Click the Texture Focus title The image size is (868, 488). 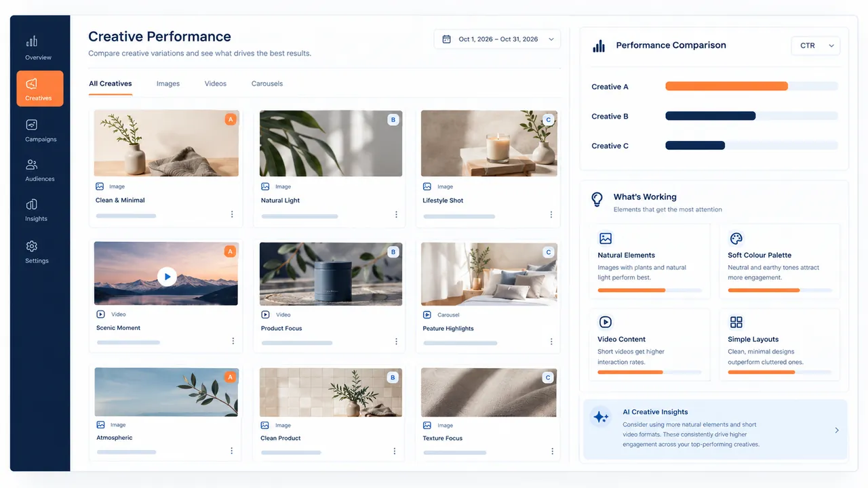coord(443,438)
